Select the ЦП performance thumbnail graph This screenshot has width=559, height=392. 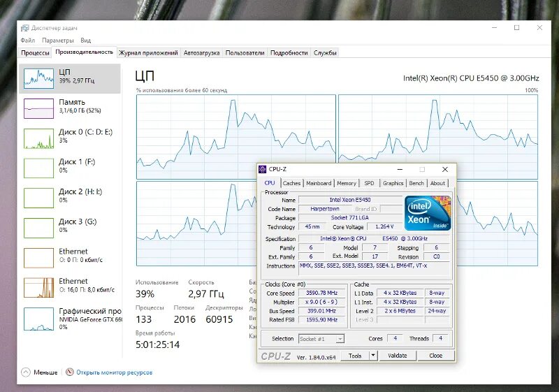point(38,78)
